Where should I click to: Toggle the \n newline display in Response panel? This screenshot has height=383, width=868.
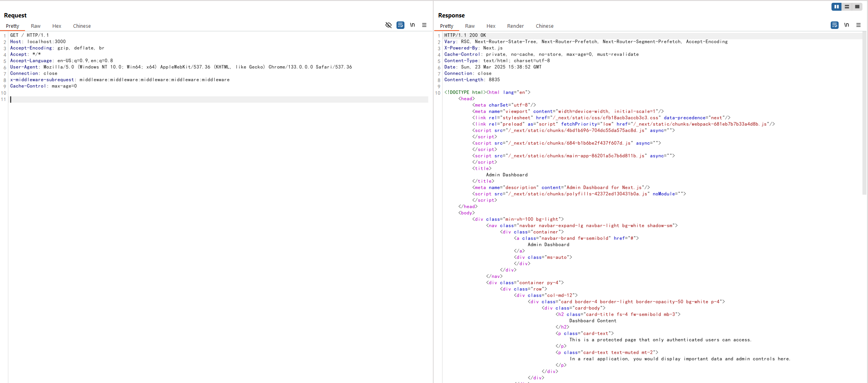pyautogui.click(x=847, y=25)
